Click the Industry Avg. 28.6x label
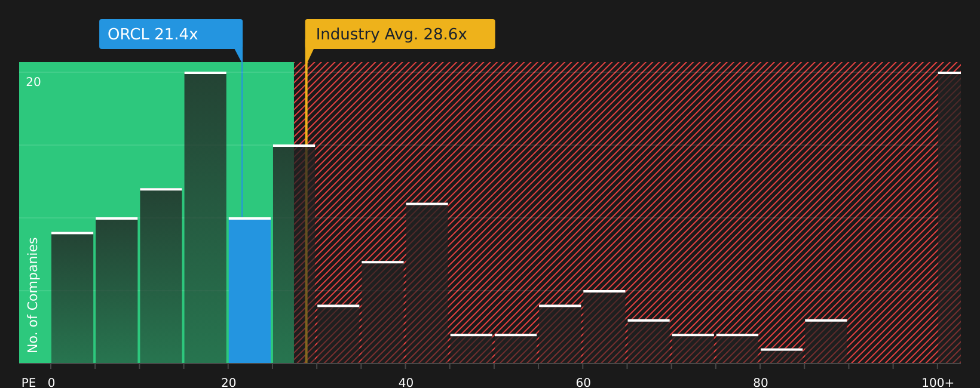This screenshot has height=388, width=980. [x=400, y=34]
